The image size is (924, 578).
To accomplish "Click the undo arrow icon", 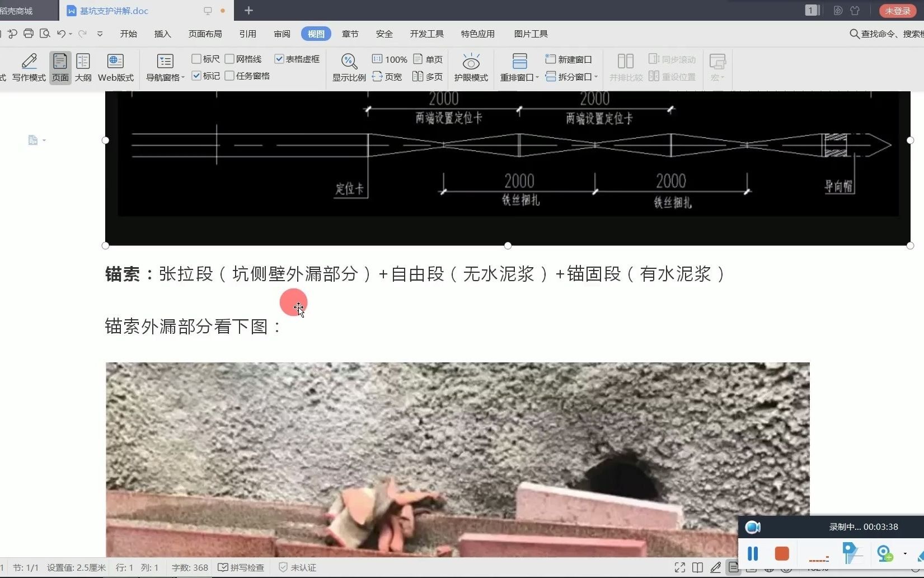I will tap(61, 34).
